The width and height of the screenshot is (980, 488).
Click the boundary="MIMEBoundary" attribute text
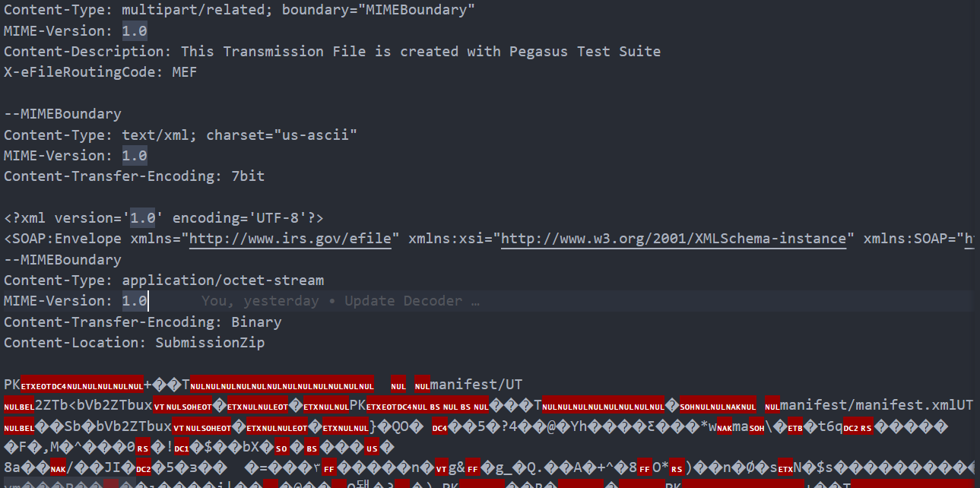tap(379, 11)
